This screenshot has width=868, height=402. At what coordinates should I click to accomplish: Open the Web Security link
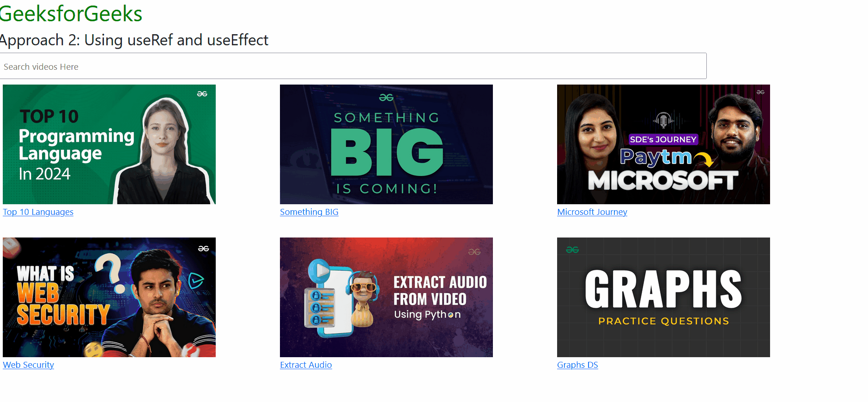(28, 365)
